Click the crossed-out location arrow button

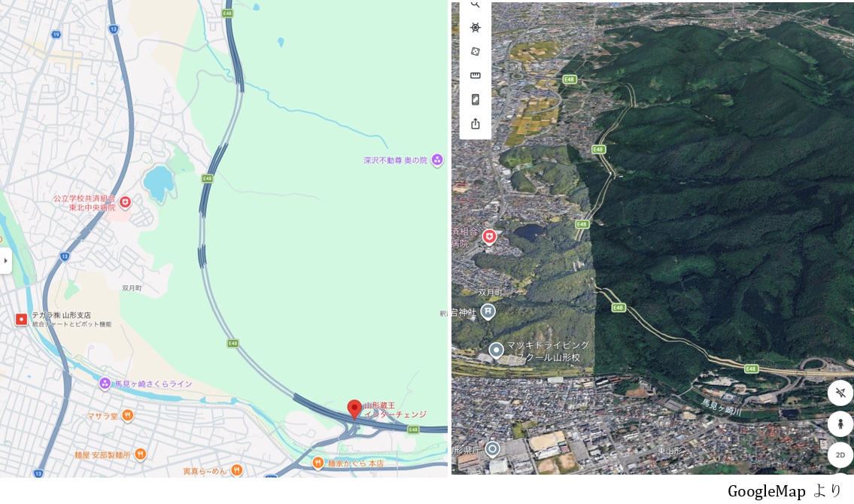[840, 393]
